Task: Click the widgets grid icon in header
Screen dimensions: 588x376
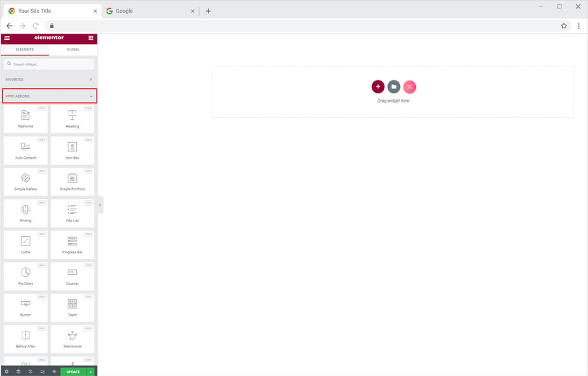Action: (x=91, y=38)
